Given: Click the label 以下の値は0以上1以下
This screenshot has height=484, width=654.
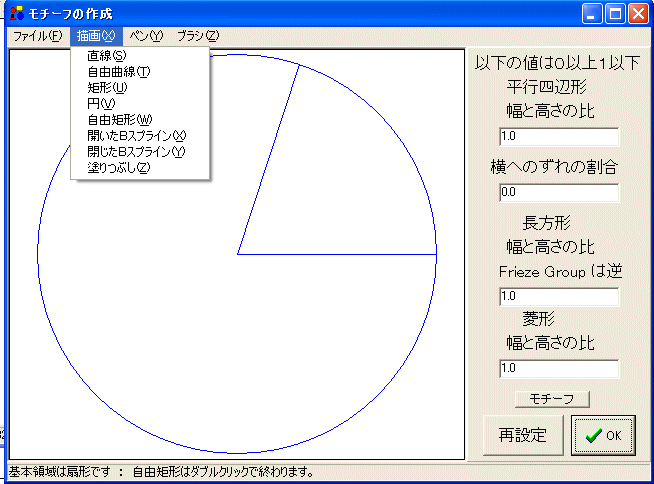Looking at the screenshot, I should (557, 63).
